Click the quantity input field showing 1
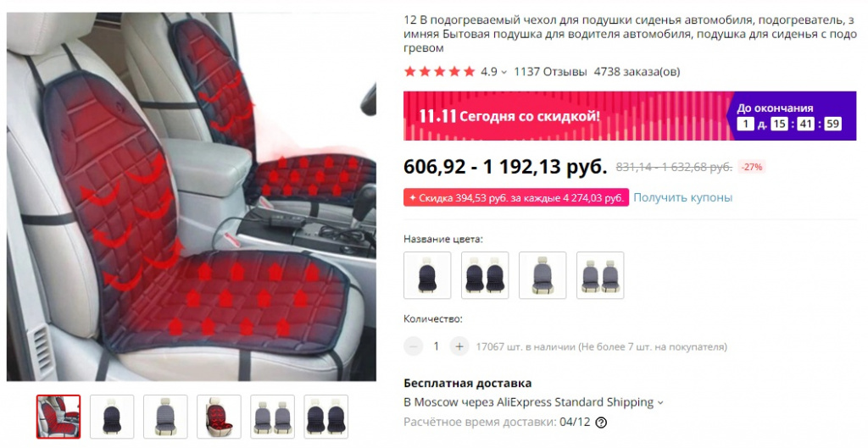Image resolution: width=868 pixels, height=448 pixels. tap(437, 346)
